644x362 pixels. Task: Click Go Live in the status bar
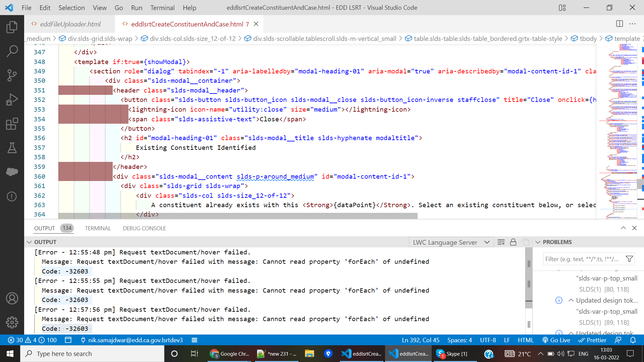coord(556,340)
